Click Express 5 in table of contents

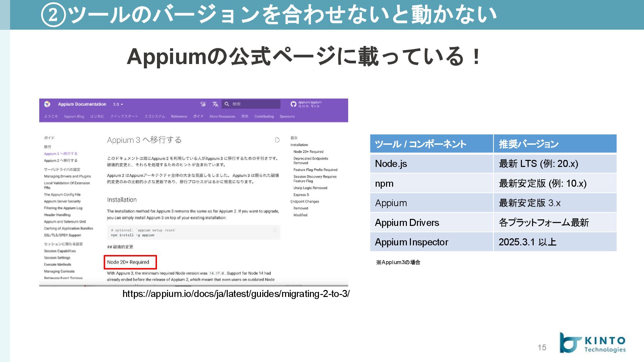tap(301, 195)
